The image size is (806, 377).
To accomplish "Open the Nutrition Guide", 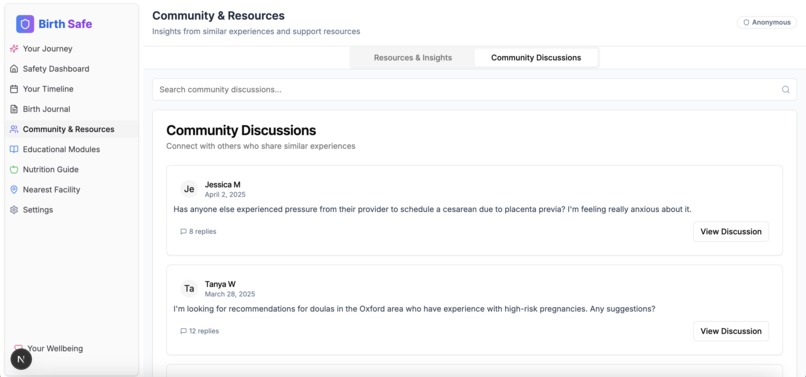I will [x=72, y=169].
